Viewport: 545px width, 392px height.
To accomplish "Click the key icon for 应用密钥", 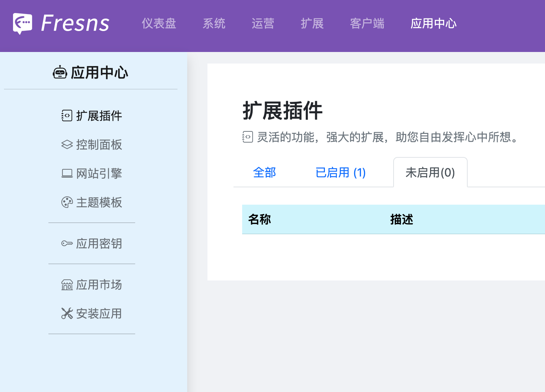I will pos(67,244).
